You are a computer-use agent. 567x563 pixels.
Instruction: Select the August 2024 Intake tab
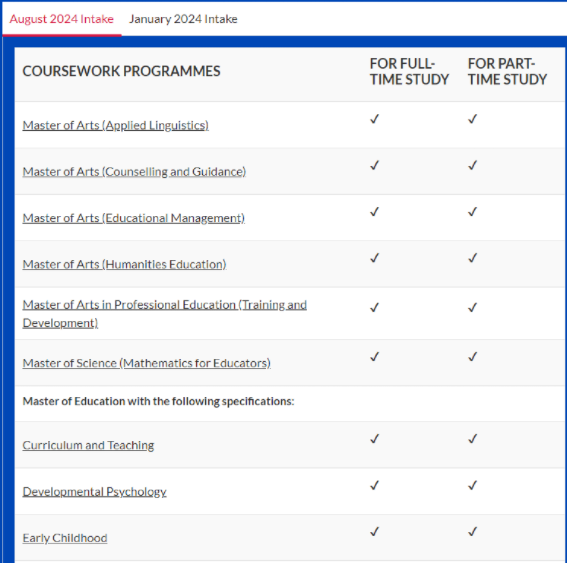pos(61,19)
